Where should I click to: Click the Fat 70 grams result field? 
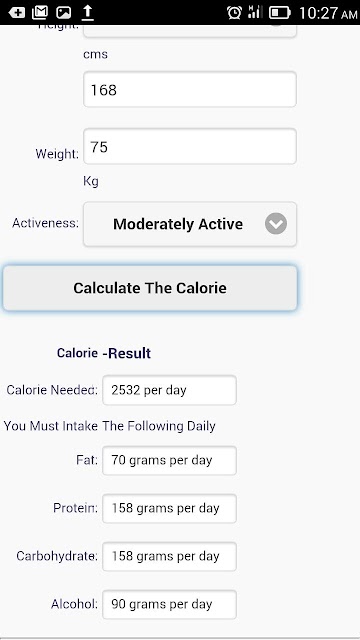(169, 460)
